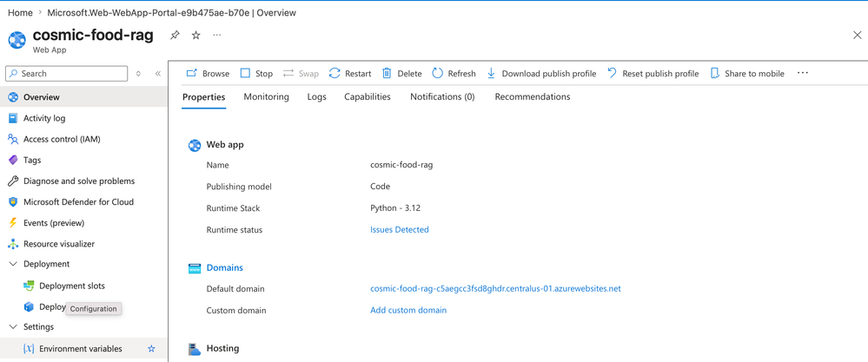The height and width of the screenshot is (362, 868).
Task: Switch to the Logs tab
Action: pos(316,96)
